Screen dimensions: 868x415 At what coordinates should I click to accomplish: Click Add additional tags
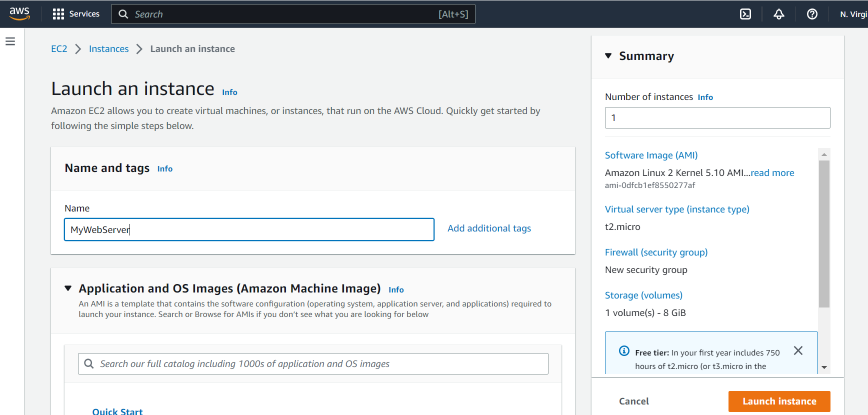489,228
